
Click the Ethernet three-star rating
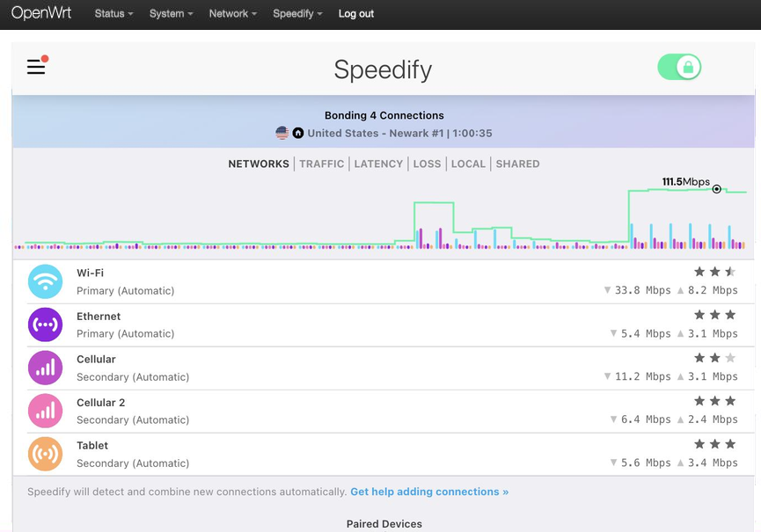tap(715, 315)
